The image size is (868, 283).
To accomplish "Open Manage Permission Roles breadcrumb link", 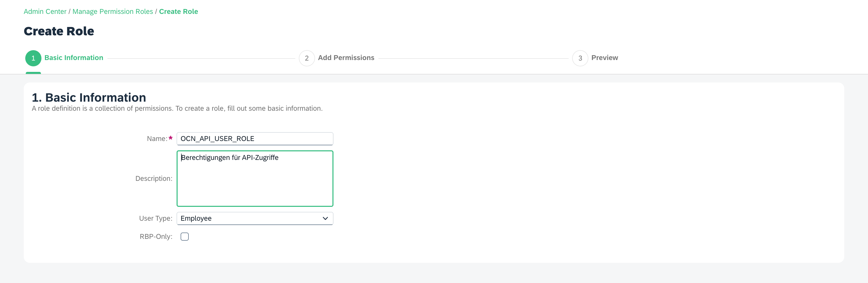I will (113, 11).
